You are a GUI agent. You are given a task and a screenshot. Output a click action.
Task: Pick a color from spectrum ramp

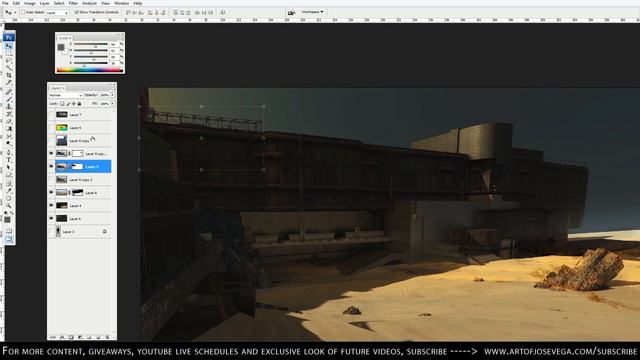pyautogui.click(x=89, y=70)
